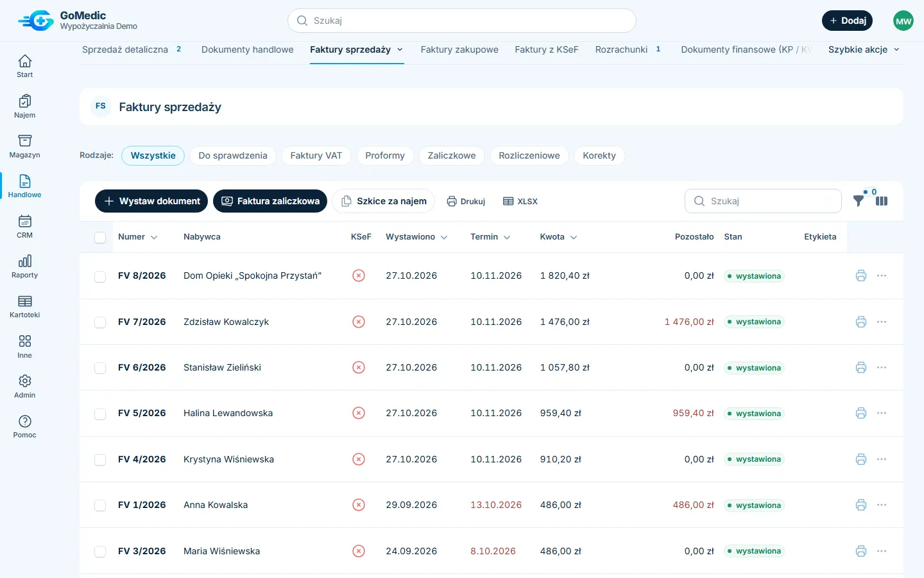Open the Inne sidebar section
This screenshot has width=924, height=578.
24,347
